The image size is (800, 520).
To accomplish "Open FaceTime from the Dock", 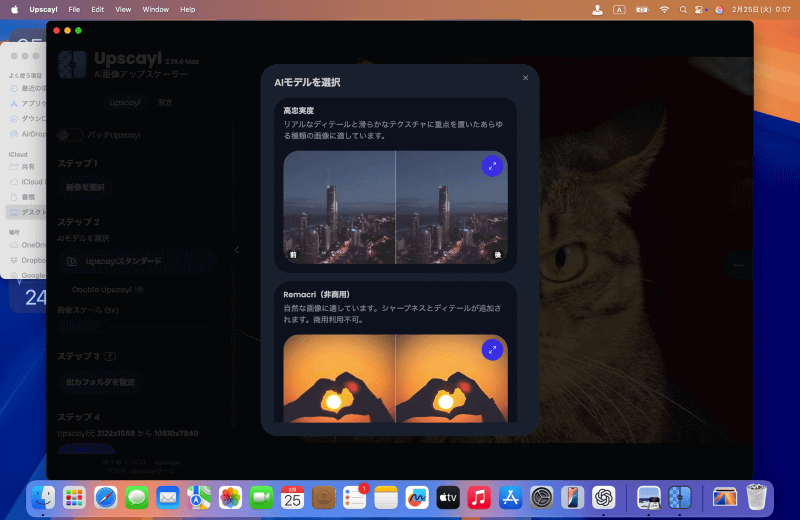I will (261, 497).
